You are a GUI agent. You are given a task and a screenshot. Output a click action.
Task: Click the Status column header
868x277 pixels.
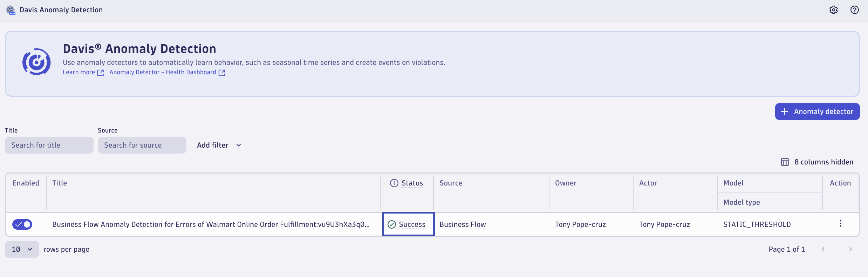point(412,183)
